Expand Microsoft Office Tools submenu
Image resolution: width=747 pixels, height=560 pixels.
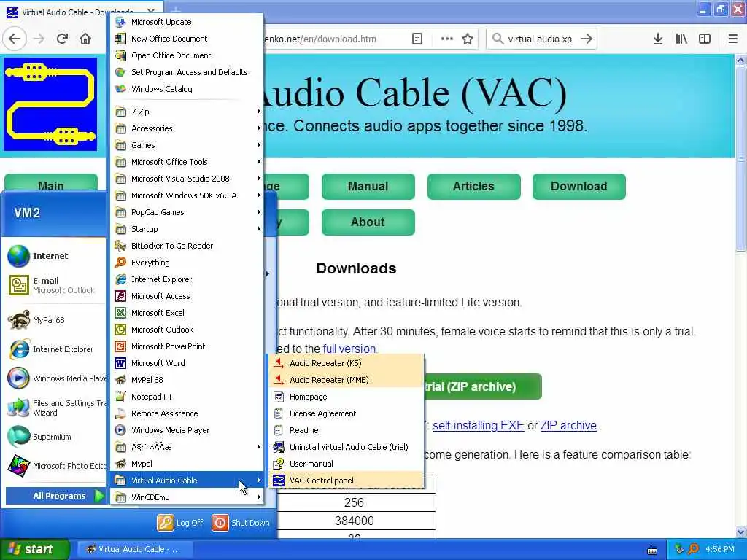187,162
